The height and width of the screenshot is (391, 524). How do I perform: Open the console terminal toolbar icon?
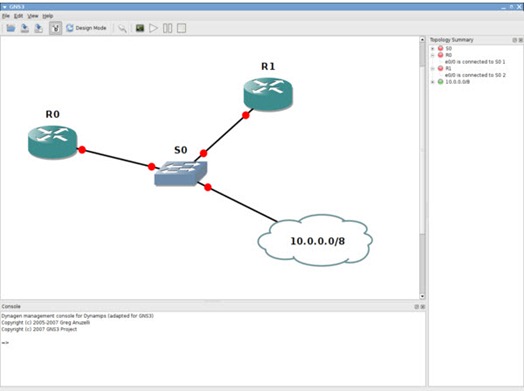[140, 28]
